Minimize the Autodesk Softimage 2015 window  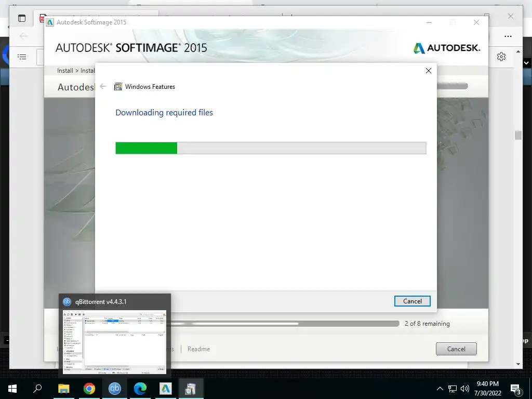point(429,22)
